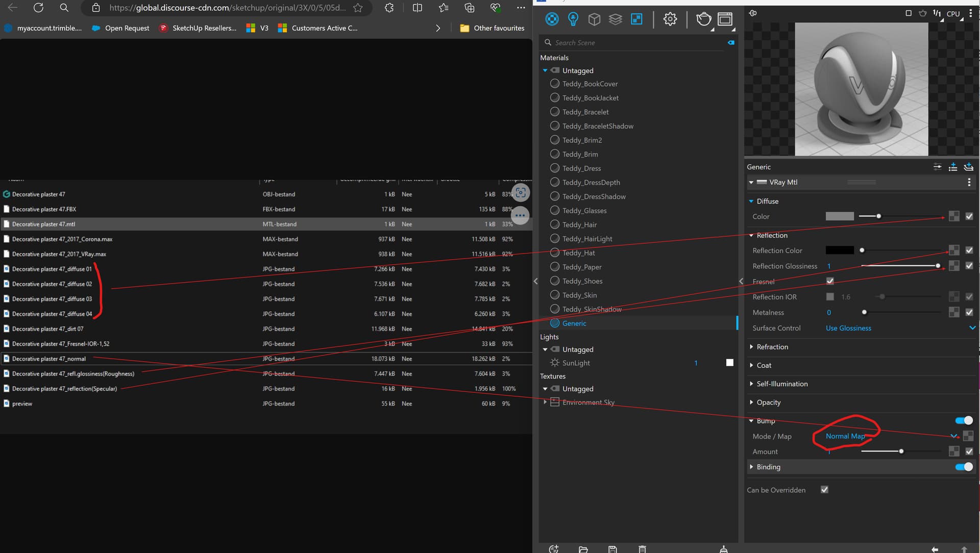Open the Diffuse Color texture slot
The width and height of the screenshot is (980, 553).
click(953, 216)
